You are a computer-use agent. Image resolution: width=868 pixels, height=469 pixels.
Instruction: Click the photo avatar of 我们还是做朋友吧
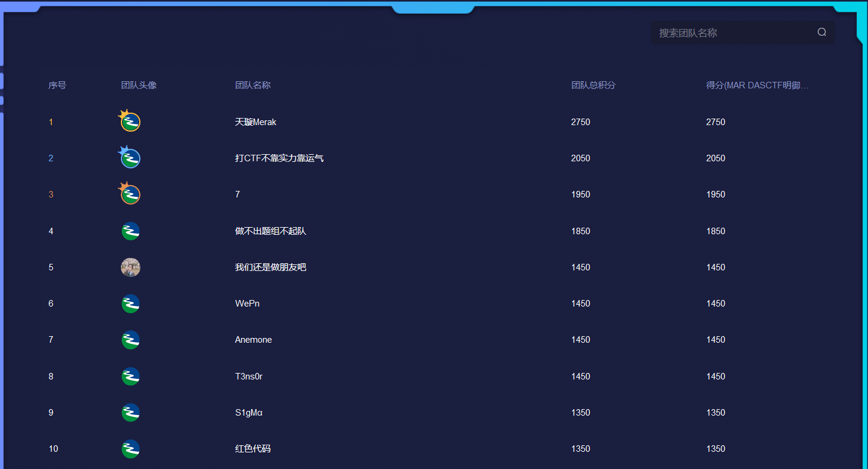[x=130, y=267]
